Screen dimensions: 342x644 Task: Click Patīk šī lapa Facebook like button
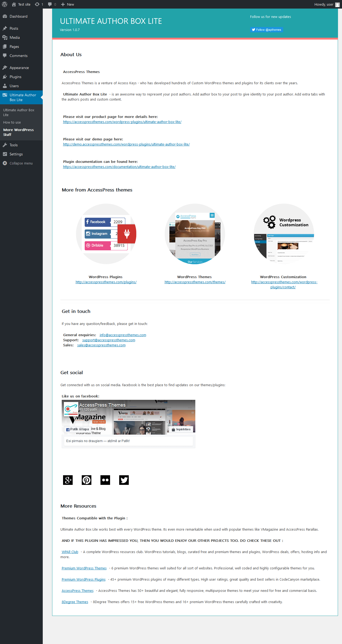[x=77, y=429]
